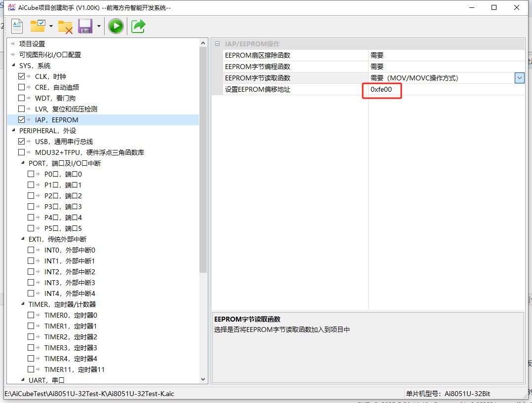Image resolution: width=532 pixels, height=403 pixels.
Task: Open dropdown arrow beside open-folder icon
Action: (x=51, y=26)
